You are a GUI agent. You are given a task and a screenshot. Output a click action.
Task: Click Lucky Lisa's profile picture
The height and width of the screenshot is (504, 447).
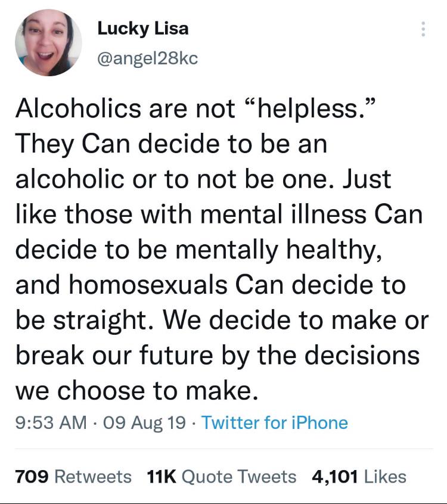click(48, 43)
